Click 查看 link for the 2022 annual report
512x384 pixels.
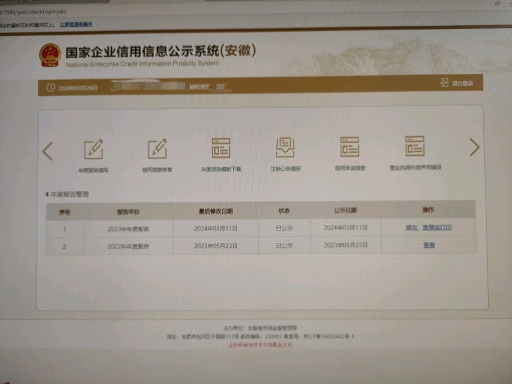point(429,245)
